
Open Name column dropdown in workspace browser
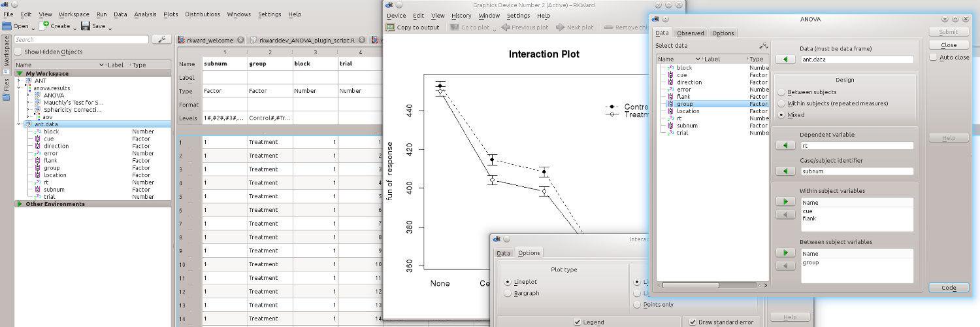pyautogui.click(x=101, y=65)
